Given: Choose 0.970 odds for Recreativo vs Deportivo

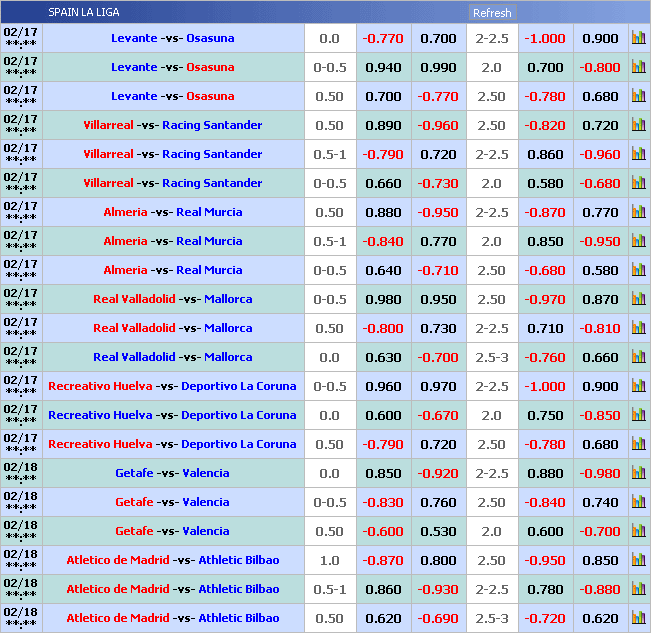Looking at the screenshot, I should tap(438, 386).
